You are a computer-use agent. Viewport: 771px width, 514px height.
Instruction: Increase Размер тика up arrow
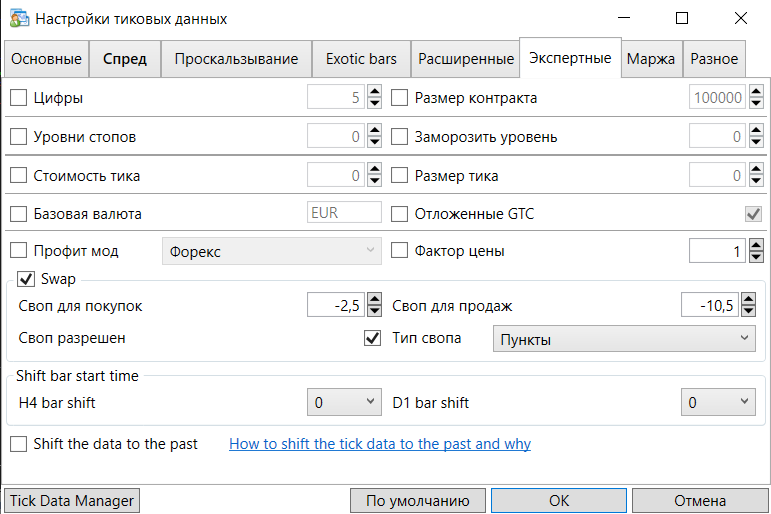(756, 169)
